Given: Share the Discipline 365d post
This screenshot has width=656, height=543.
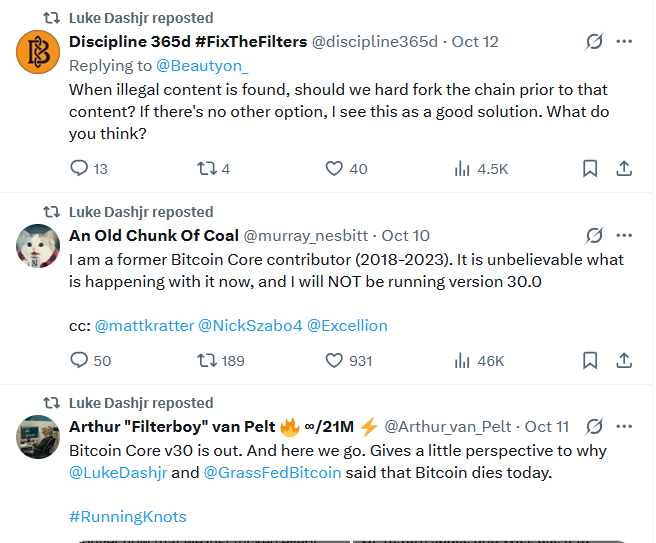Looking at the screenshot, I should coord(624,169).
